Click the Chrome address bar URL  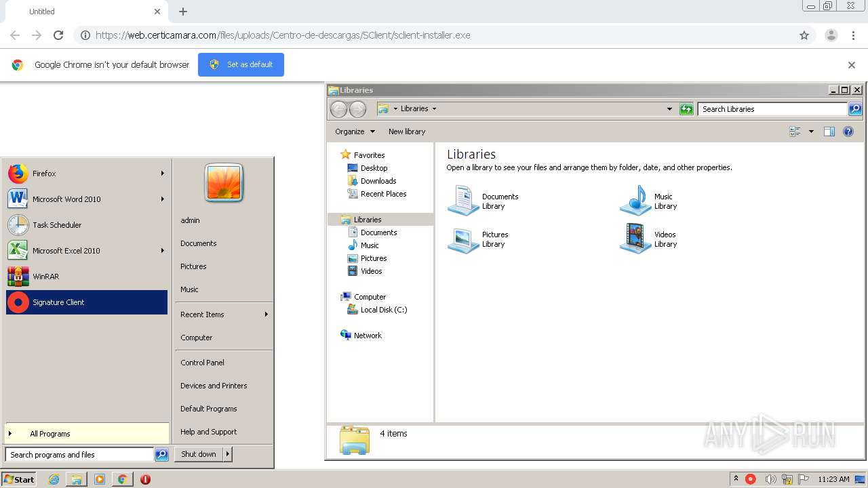pos(283,35)
